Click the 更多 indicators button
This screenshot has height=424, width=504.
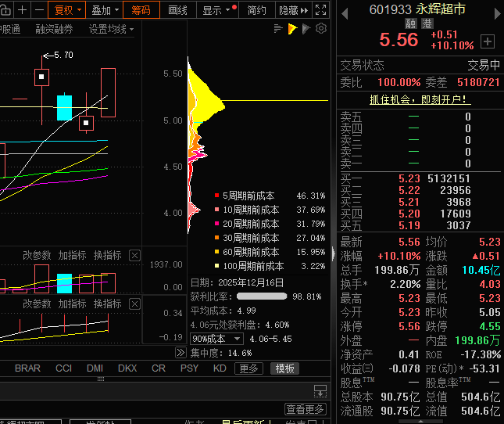pos(248,368)
